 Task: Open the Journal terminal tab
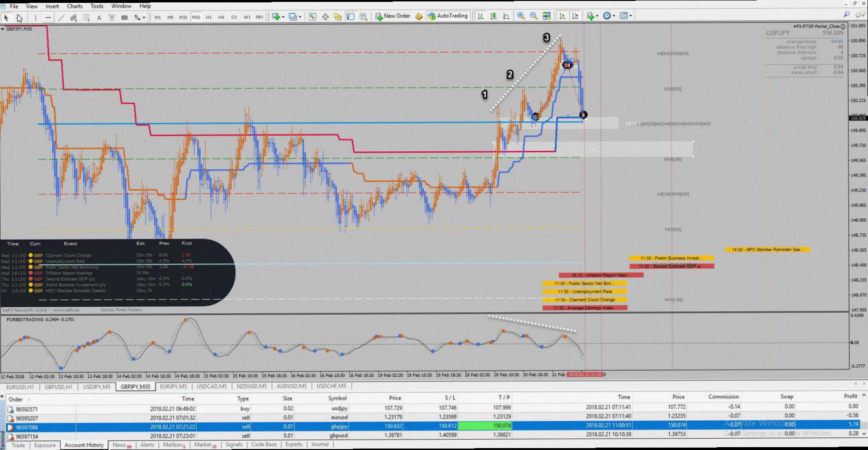click(x=320, y=445)
